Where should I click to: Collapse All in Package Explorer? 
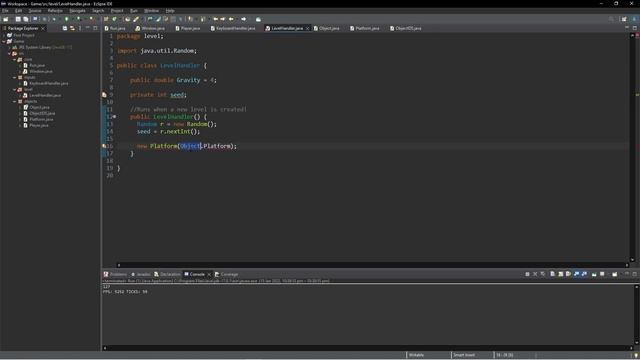click(64, 28)
